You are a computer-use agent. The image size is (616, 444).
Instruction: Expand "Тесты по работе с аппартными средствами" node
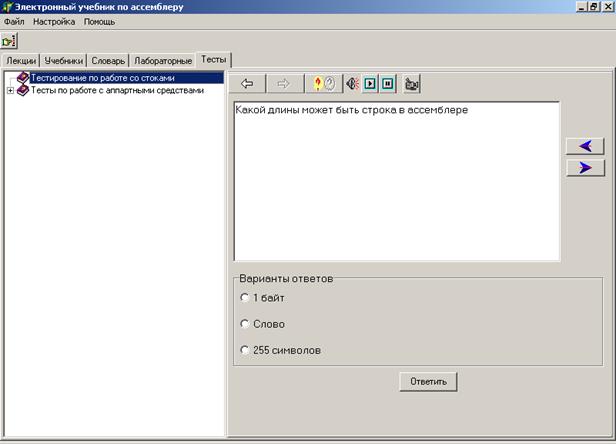[10, 91]
